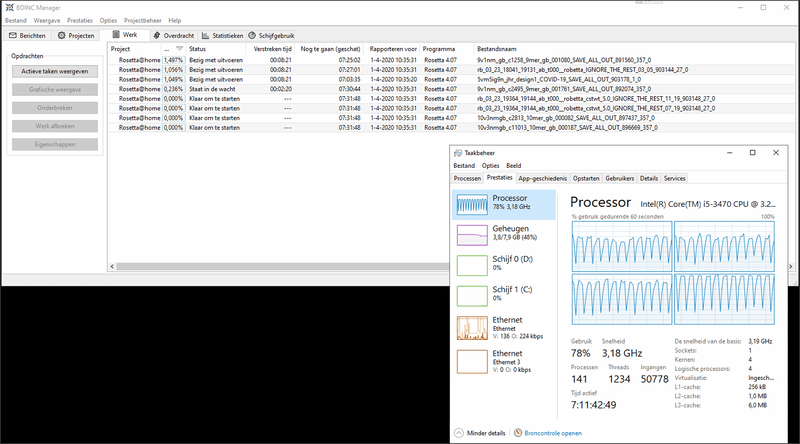Click the Taakbeheer title bar icon
Viewport: 800px width, 444px height.
458,153
